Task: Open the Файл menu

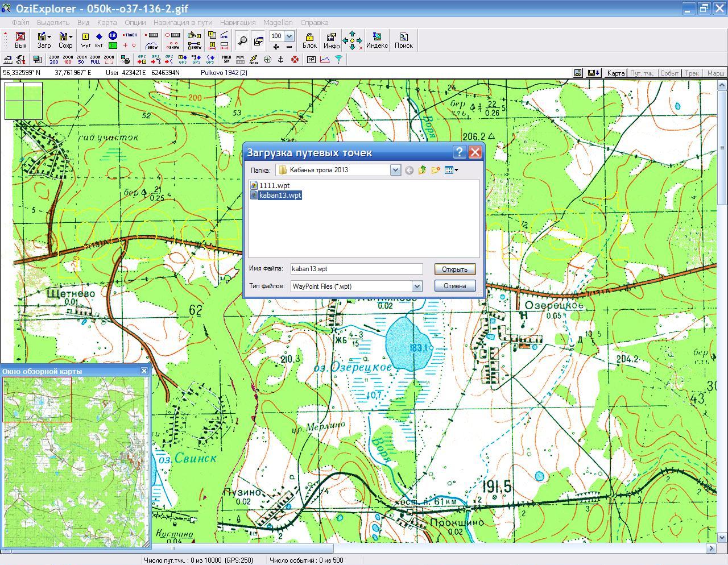Action: tap(20, 23)
